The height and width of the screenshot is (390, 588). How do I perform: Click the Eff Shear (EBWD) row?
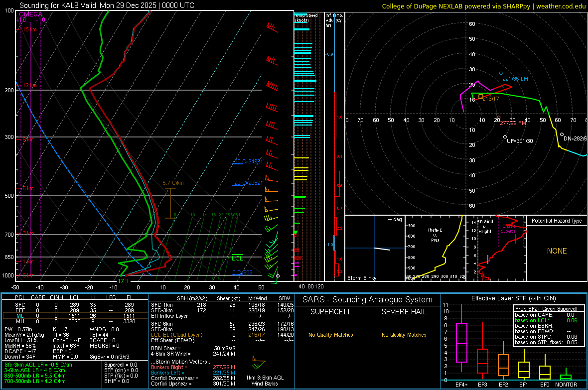pyautogui.click(x=222, y=340)
